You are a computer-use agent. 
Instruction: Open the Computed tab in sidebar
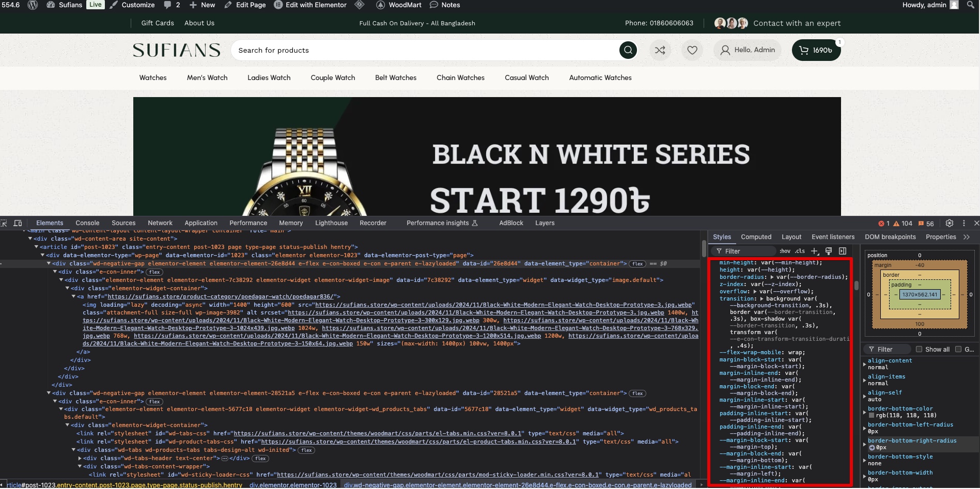tap(756, 237)
